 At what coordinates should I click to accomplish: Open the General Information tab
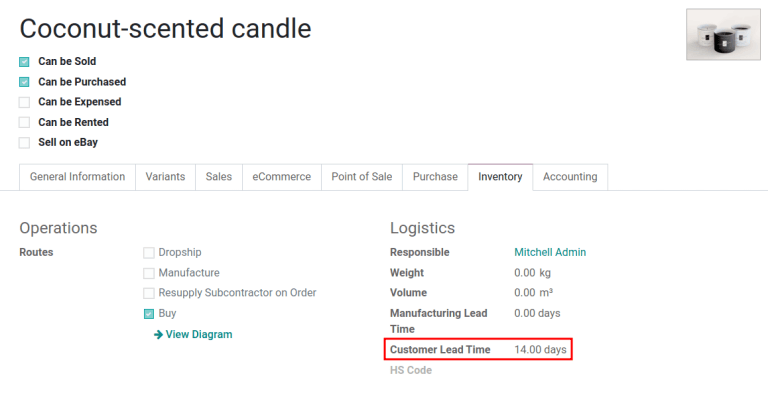[77, 177]
